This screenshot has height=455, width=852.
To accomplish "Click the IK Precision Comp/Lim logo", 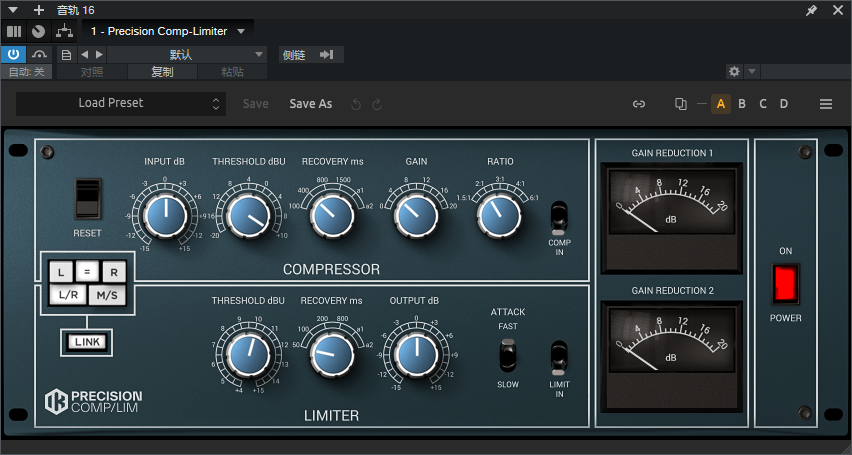I will 93,402.
